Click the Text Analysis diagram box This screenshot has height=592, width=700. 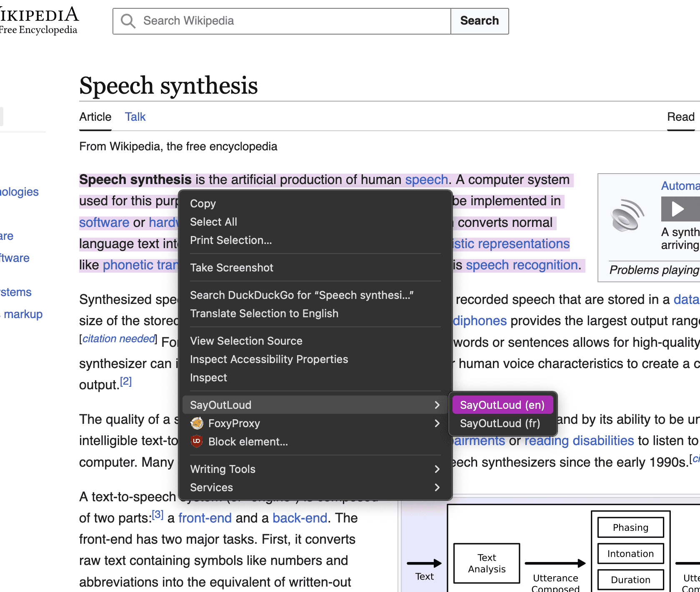[487, 563]
